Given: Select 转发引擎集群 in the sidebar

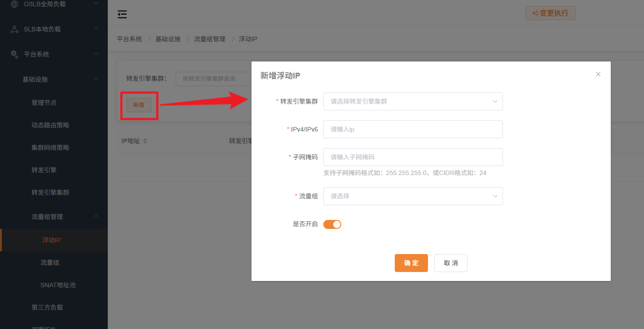Looking at the screenshot, I should click(50, 193).
